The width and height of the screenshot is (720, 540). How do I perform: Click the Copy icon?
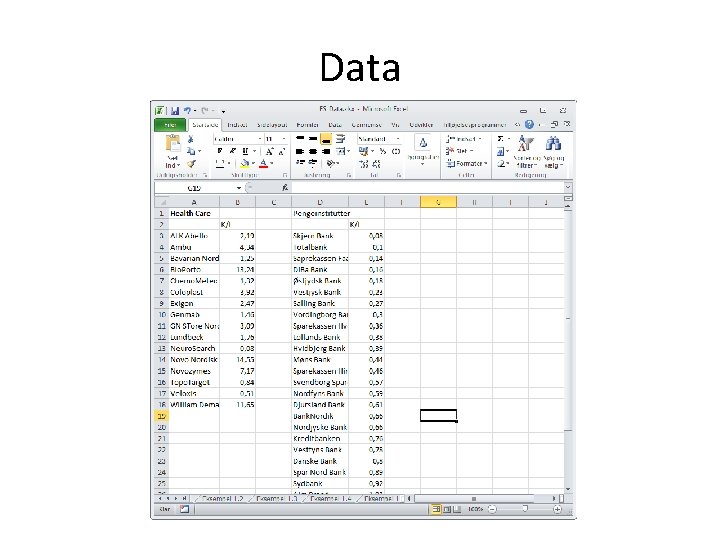point(191,151)
